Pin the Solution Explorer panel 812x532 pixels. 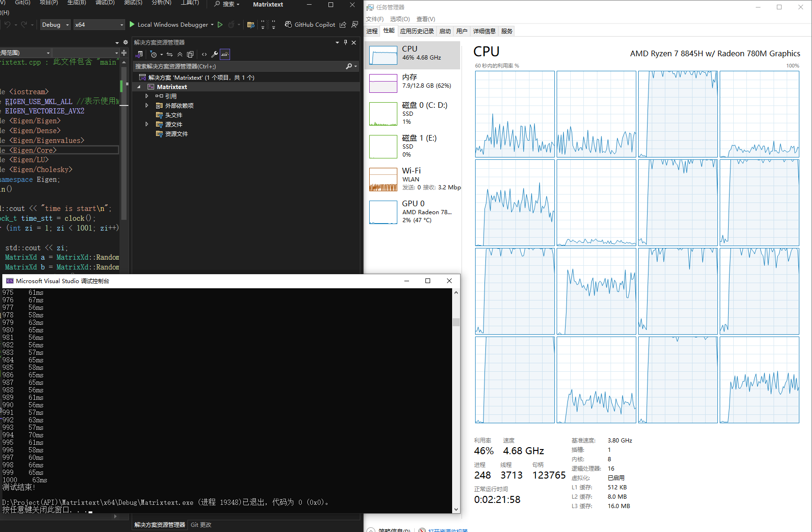[345, 42]
